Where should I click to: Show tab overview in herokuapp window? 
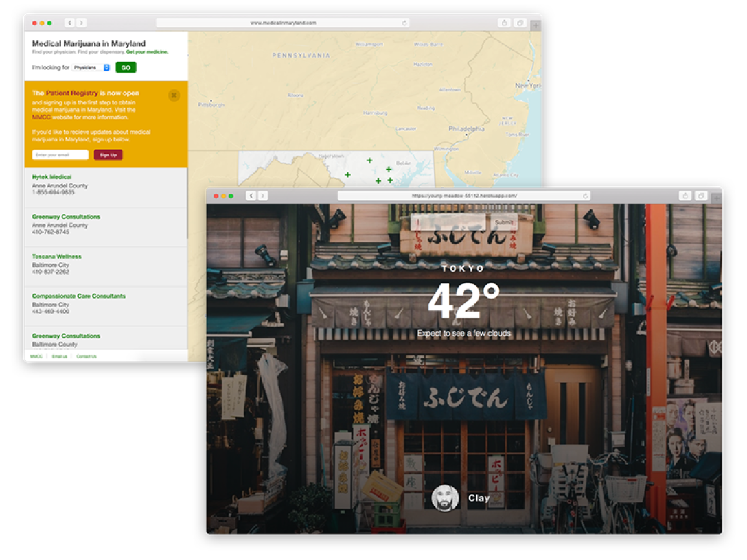pos(701,196)
